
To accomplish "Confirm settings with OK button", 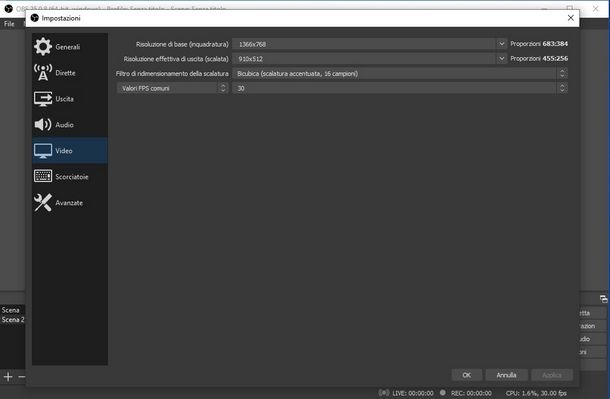I will click(x=466, y=375).
